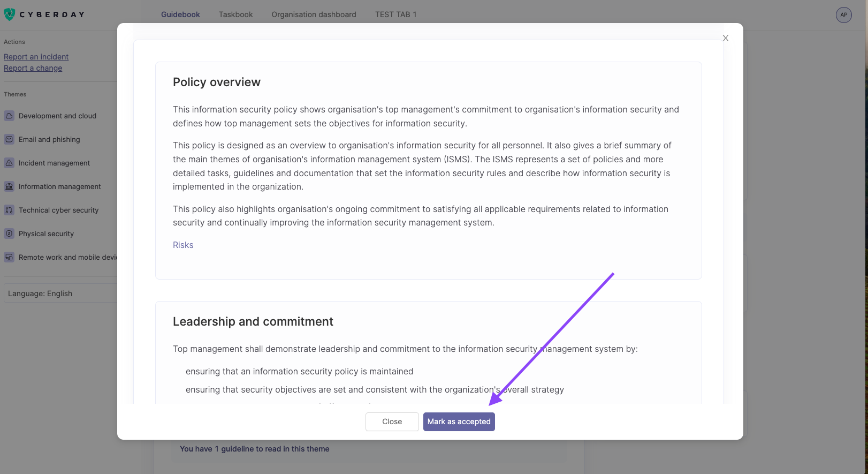Click the Email and phishing theme icon

pos(9,139)
